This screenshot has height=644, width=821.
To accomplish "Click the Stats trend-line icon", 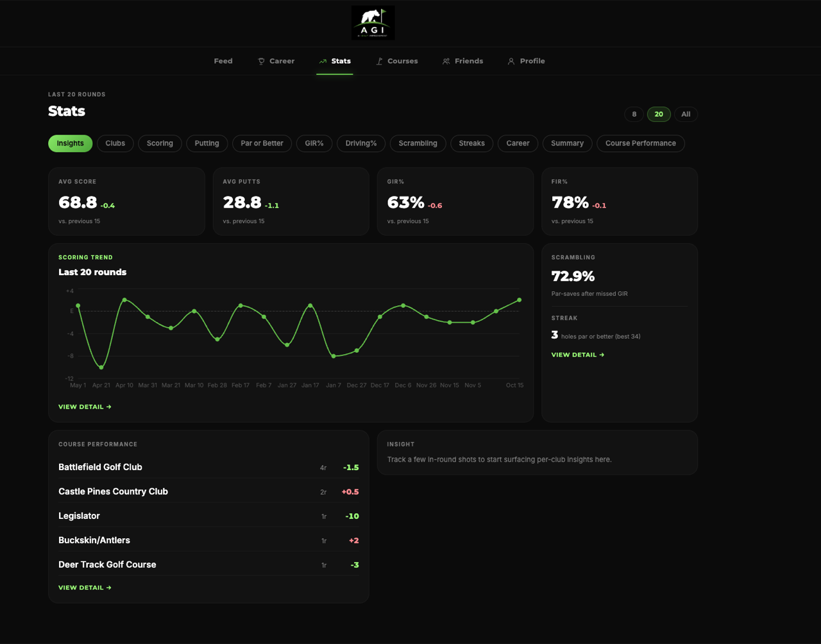I will 323,62.
